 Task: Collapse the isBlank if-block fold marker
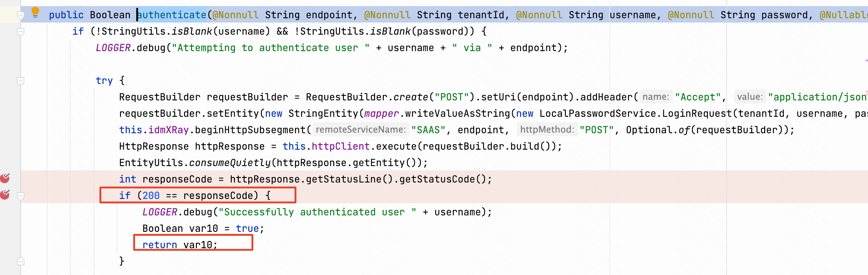click(x=21, y=32)
